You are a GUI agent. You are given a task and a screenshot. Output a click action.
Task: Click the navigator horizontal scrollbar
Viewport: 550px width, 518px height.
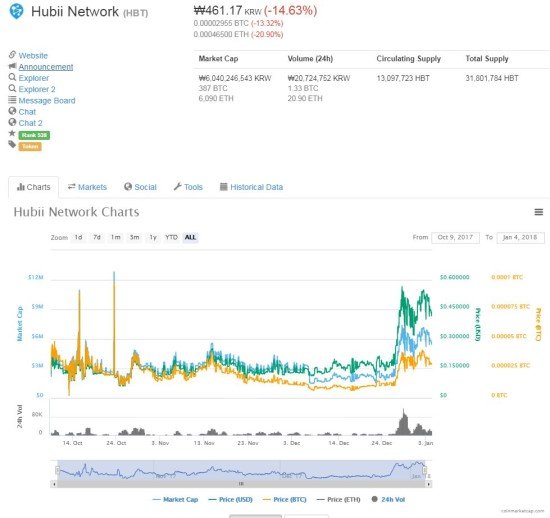click(241, 484)
